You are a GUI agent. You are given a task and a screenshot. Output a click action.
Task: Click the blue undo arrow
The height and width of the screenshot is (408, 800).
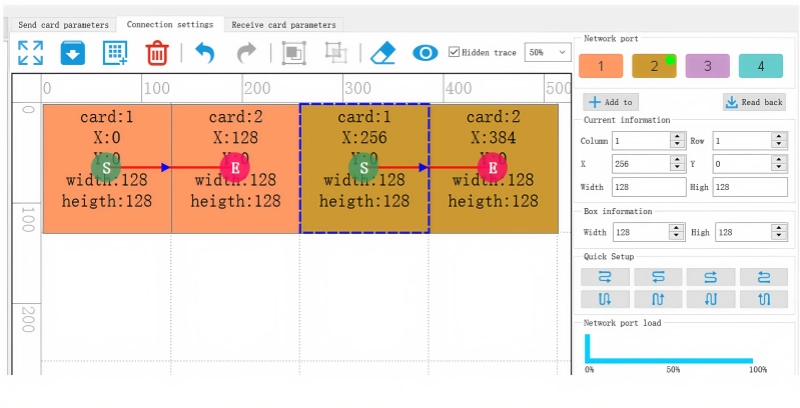point(205,53)
